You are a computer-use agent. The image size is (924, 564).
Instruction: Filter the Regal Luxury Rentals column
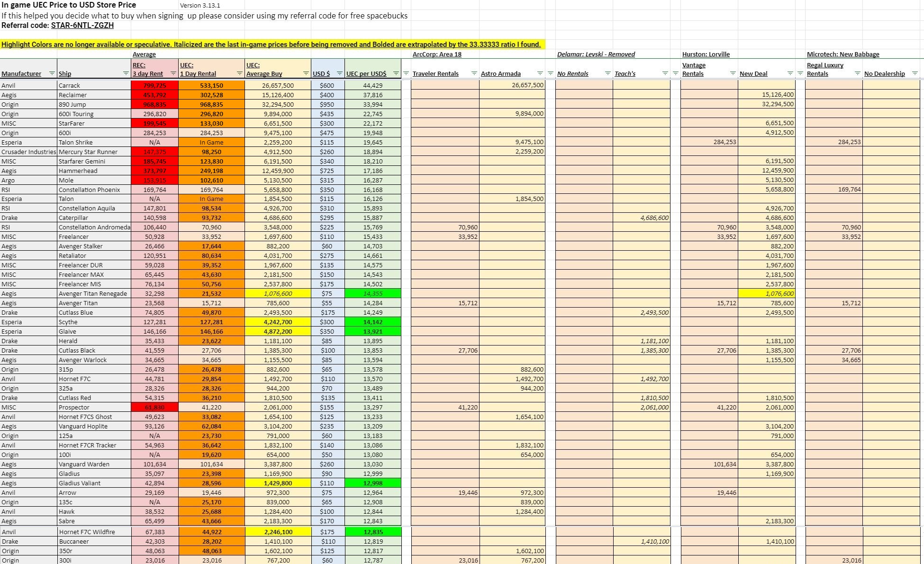(x=857, y=73)
